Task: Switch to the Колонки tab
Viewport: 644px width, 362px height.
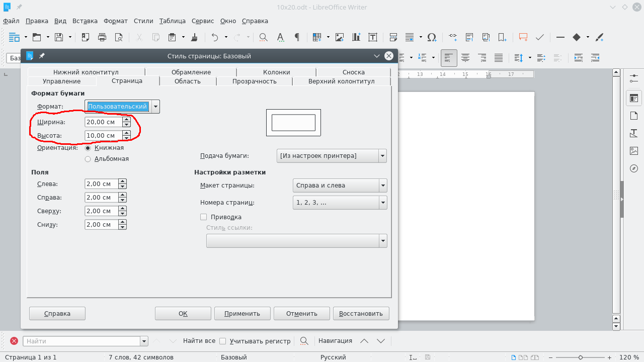Action: click(276, 72)
